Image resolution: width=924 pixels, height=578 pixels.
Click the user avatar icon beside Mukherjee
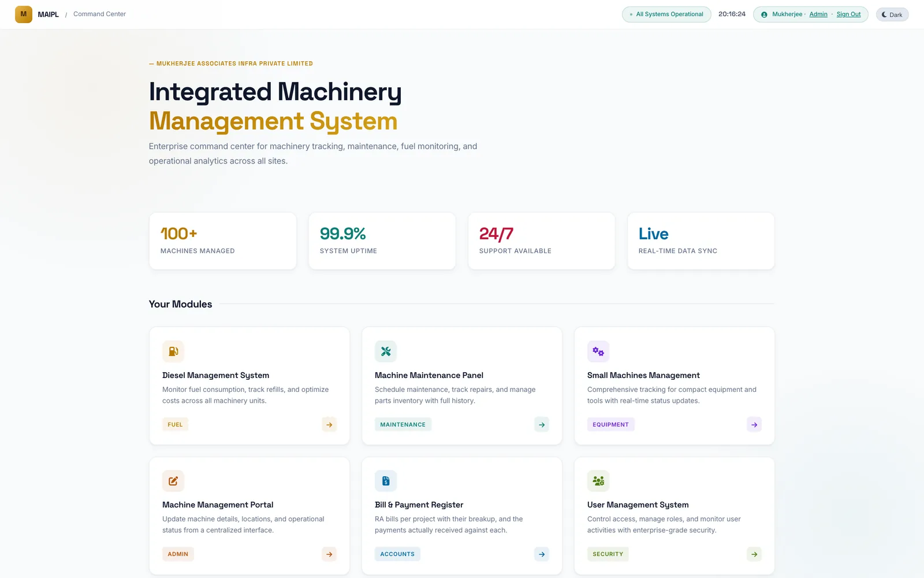764,14
